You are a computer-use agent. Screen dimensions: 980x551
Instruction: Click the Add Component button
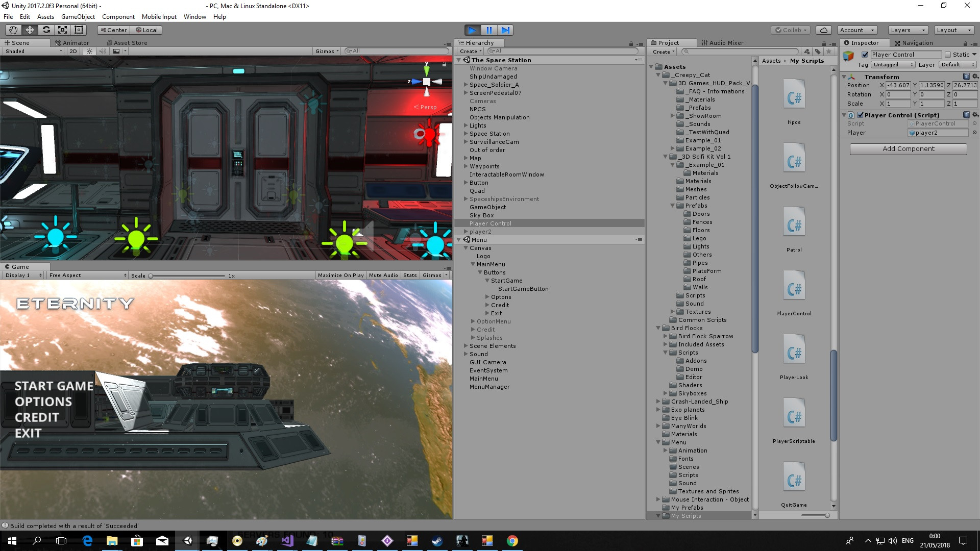point(908,149)
